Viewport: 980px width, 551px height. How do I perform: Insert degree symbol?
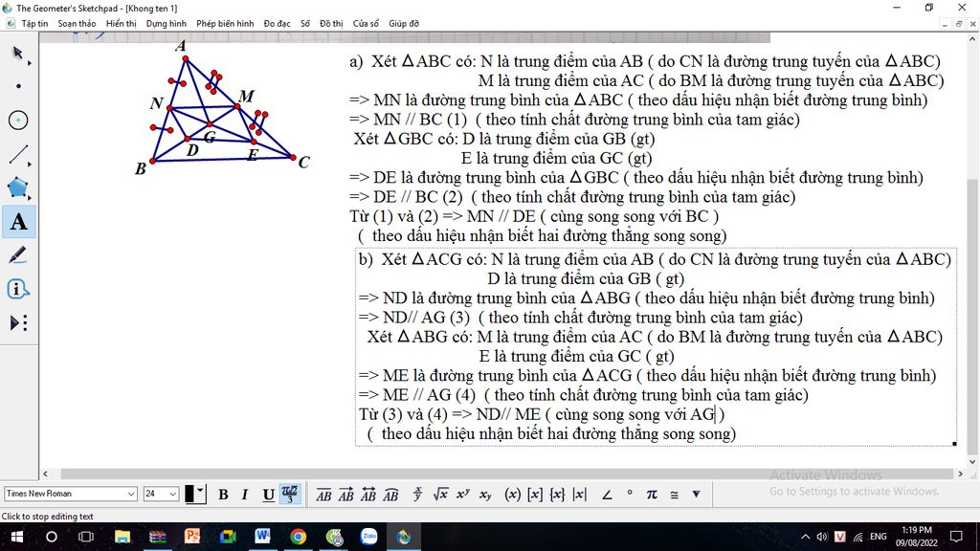(630, 494)
